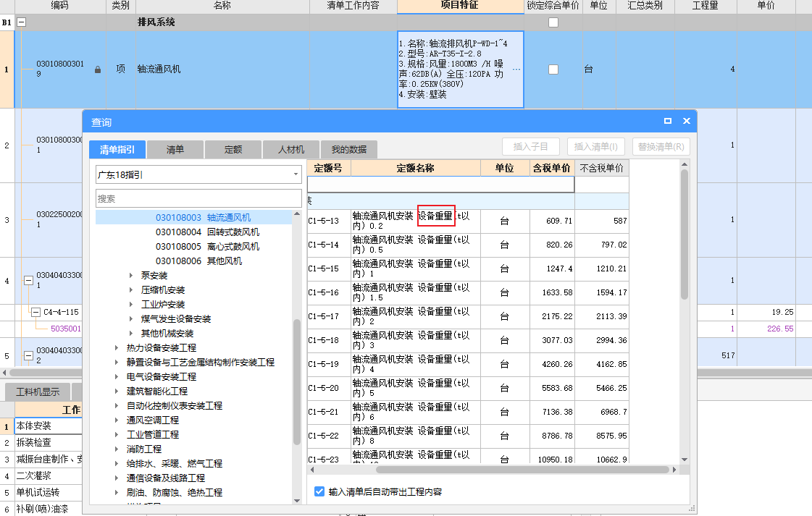Image resolution: width=812 pixels, height=516 pixels.
Task: Expand the 工业炉安装 tree node
Action: 131,305
